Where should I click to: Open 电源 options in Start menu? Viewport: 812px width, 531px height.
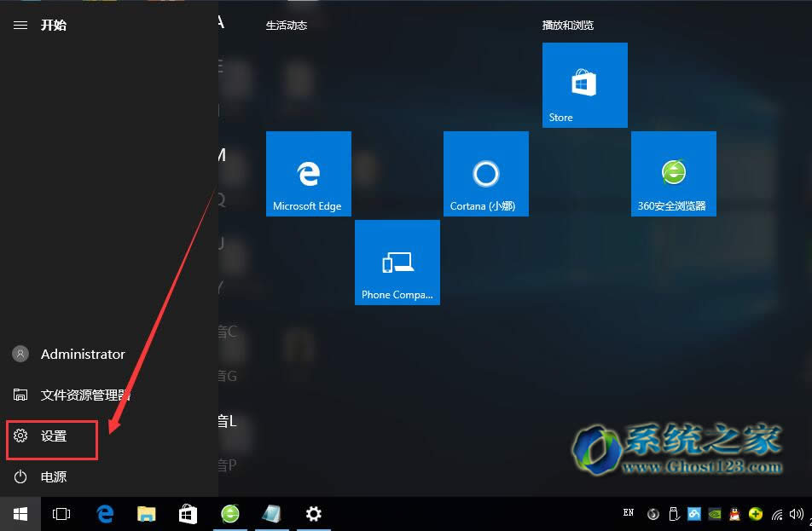coord(53,476)
